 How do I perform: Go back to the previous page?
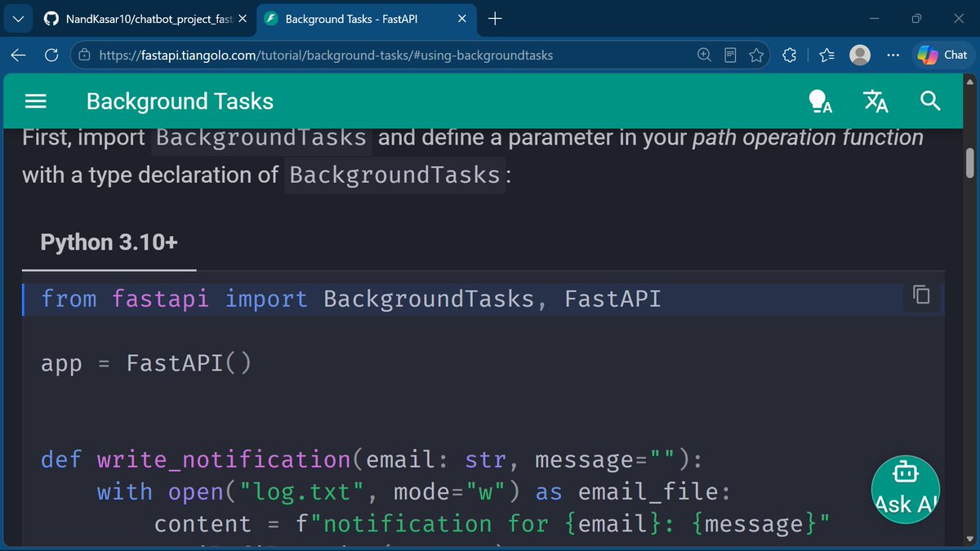(19, 55)
